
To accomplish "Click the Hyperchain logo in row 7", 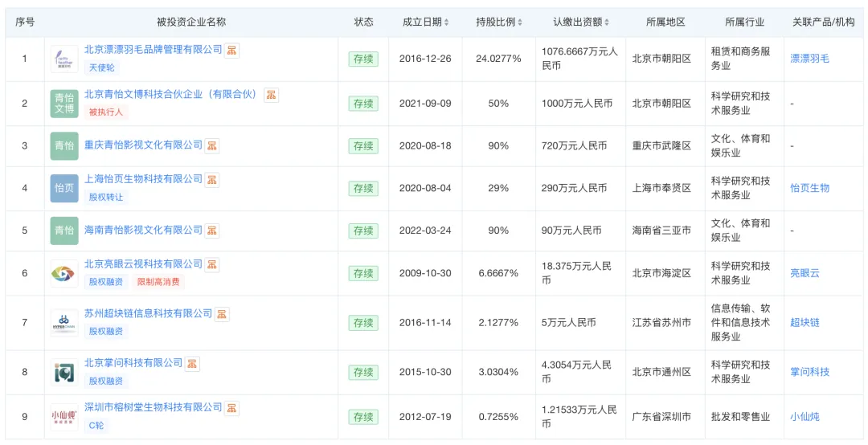I will 64,323.
